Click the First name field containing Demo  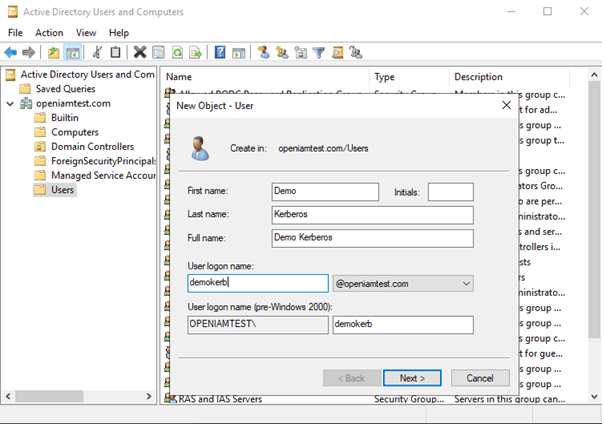(x=324, y=192)
